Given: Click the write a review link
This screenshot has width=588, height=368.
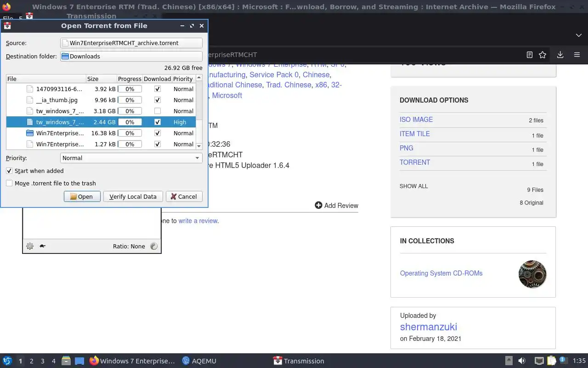Looking at the screenshot, I should 198,221.
